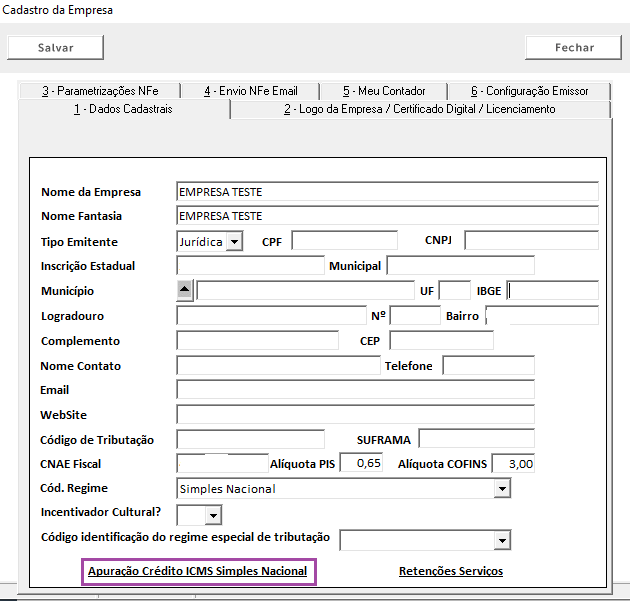Click the Município lookup arrow button
The width and height of the screenshot is (630, 601).
pos(185,290)
